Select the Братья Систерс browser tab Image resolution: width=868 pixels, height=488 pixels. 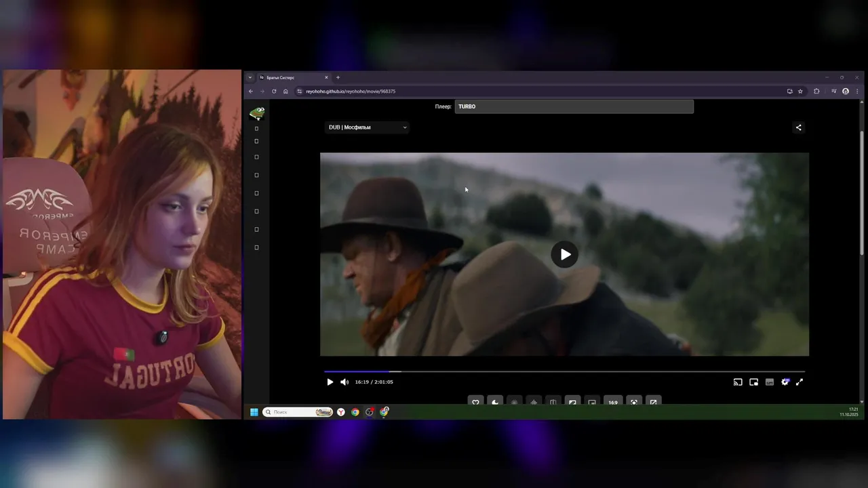pyautogui.click(x=294, y=77)
